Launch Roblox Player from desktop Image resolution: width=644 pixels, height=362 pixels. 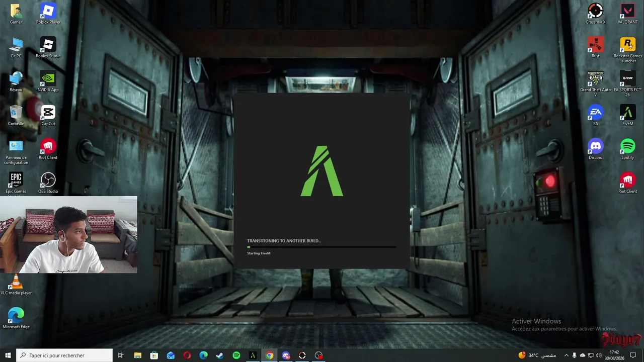coord(48,14)
